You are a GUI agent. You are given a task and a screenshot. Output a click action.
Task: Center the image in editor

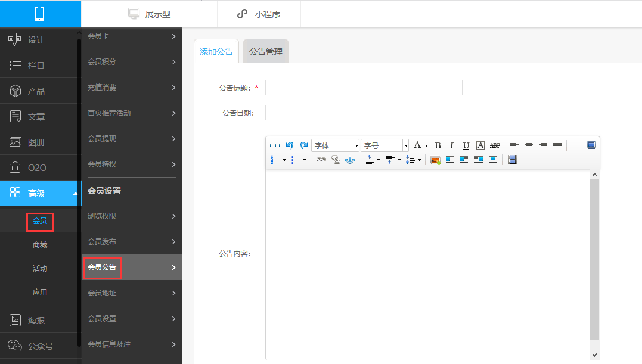[x=493, y=160]
